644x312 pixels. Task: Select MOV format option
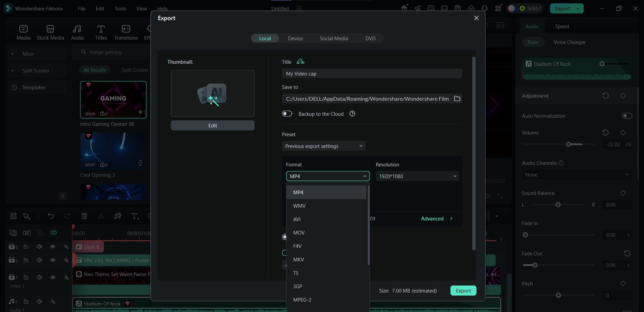click(326, 232)
